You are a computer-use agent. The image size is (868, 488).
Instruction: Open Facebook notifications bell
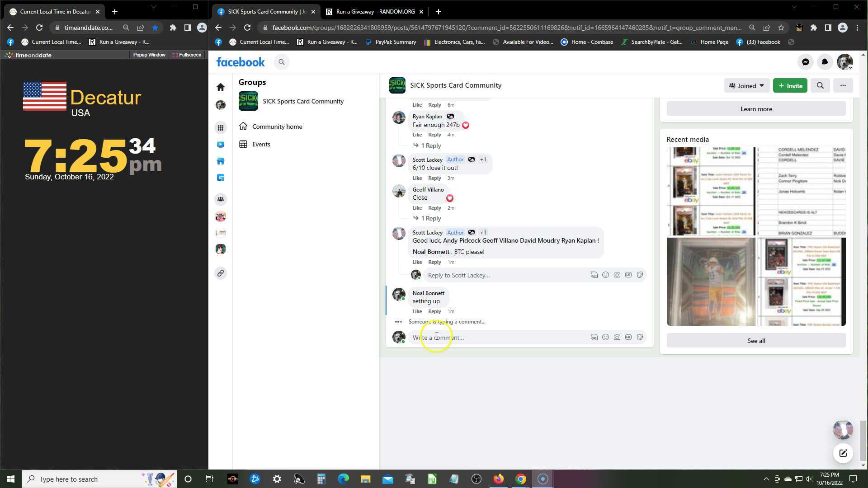click(x=825, y=62)
